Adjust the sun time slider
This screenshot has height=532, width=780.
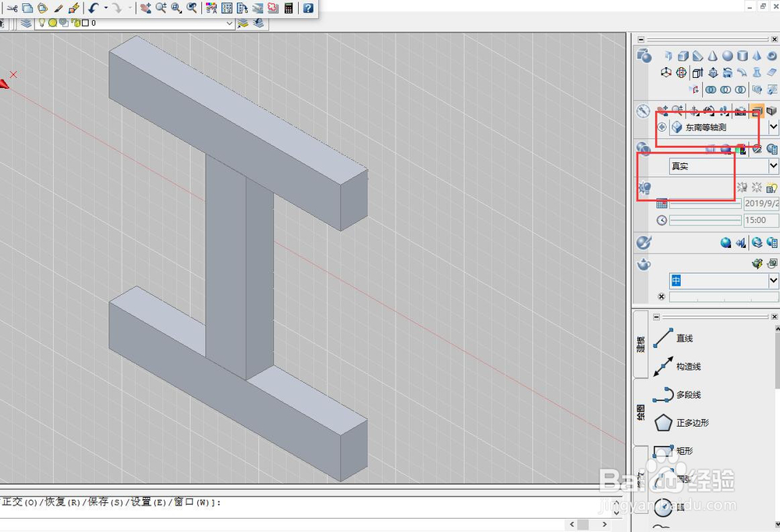[x=705, y=220]
